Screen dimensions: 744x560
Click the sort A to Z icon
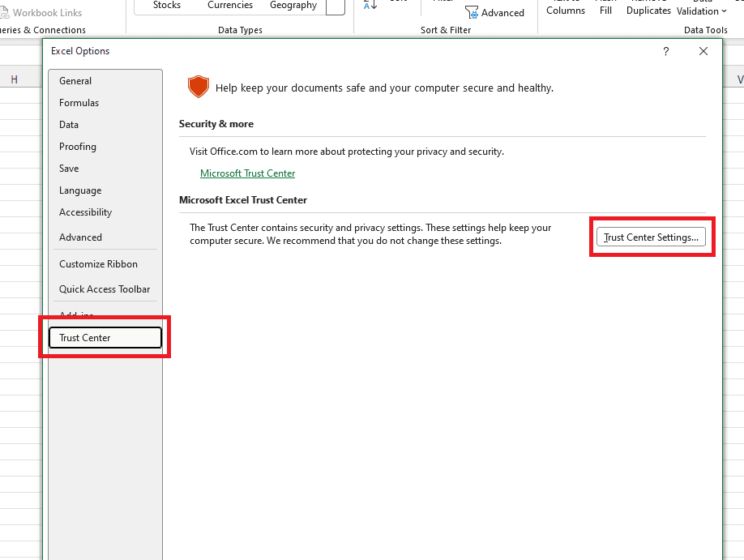pos(370,5)
